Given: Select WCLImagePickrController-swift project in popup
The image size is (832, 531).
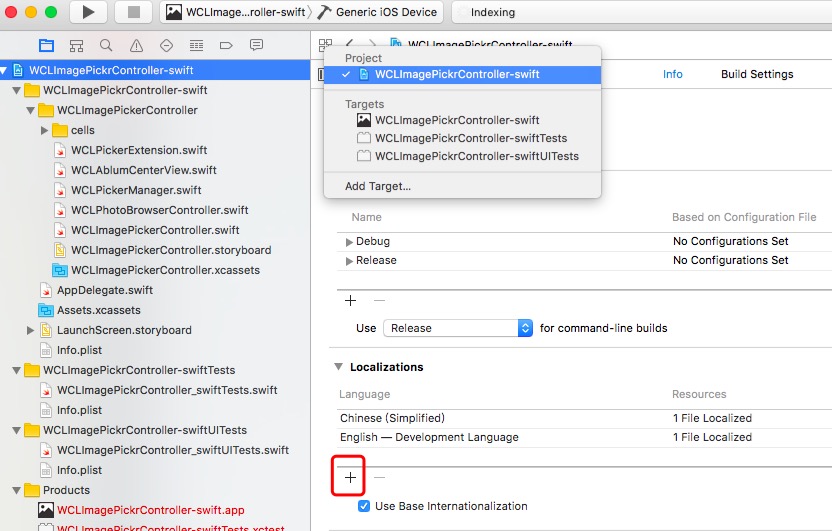Looking at the screenshot, I should point(462,74).
